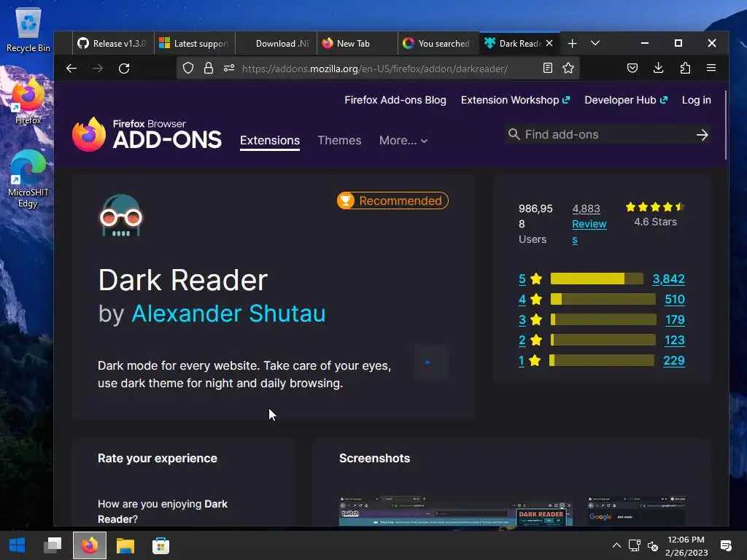This screenshot has width=747, height=560.
Task: Open the notification center icon
Action: [x=726, y=545]
